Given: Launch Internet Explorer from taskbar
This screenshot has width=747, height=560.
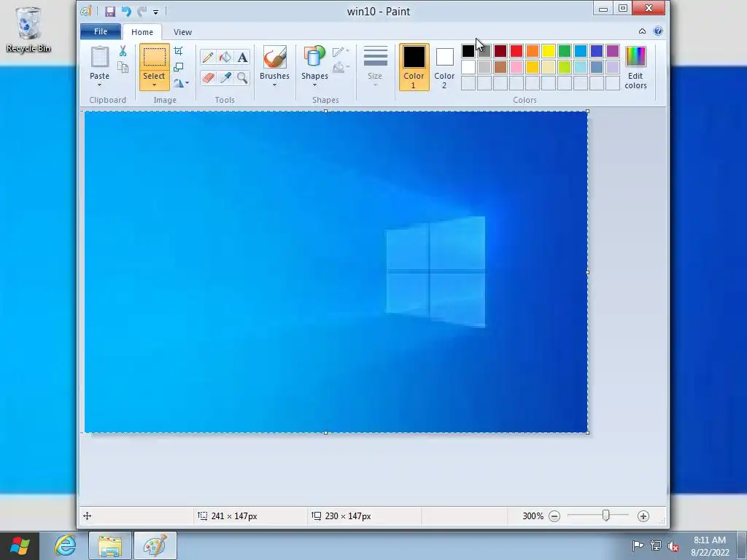Looking at the screenshot, I should click(x=65, y=545).
